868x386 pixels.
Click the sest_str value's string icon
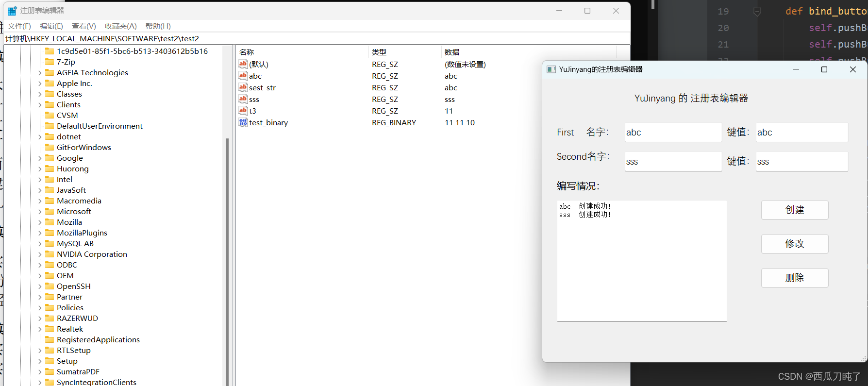click(x=243, y=87)
